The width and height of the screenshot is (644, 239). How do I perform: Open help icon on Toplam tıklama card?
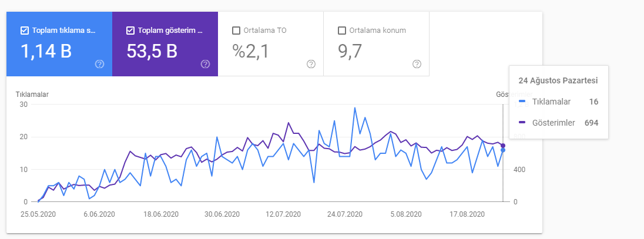(99, 64)
